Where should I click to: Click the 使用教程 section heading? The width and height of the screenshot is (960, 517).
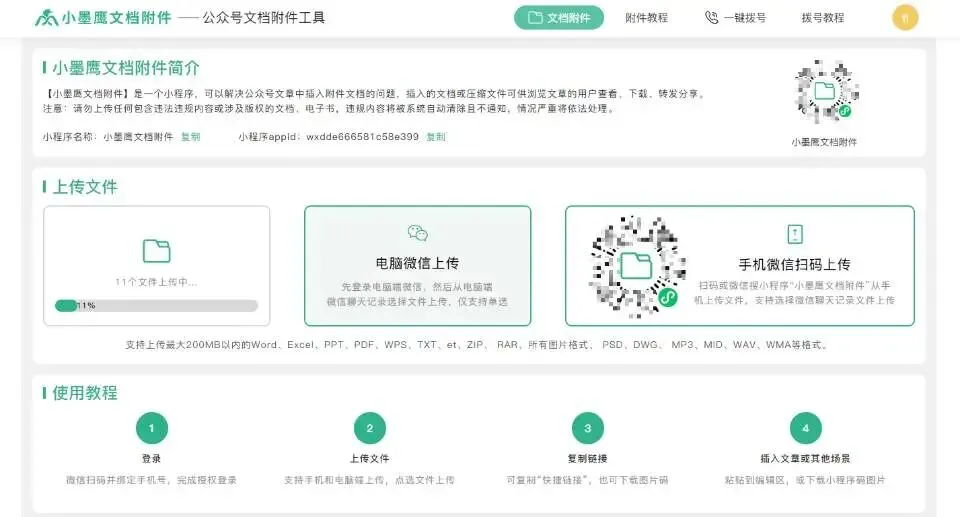[84, 393]
